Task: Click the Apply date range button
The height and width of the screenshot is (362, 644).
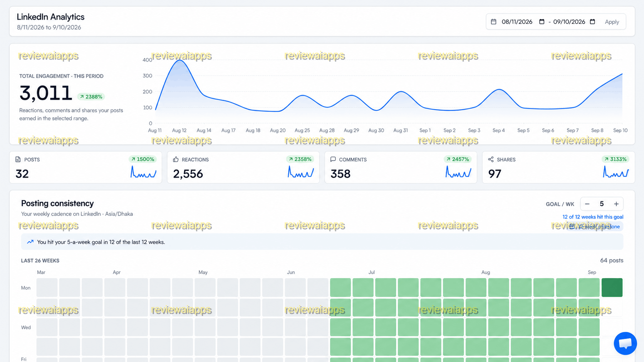Action: pyautogui.click(x=612, y=22)
